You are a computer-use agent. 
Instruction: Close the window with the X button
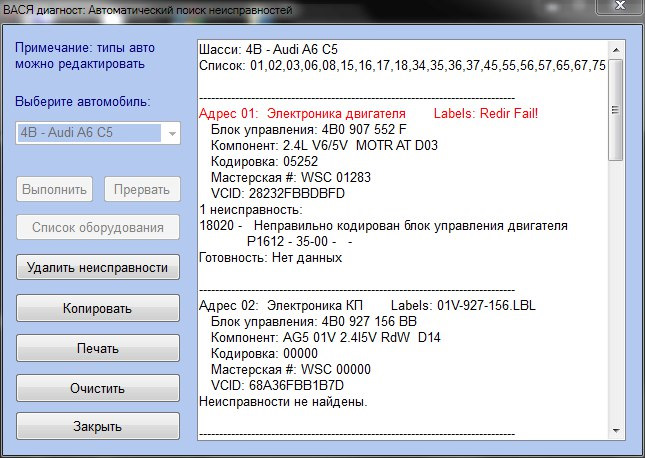click(619, 6)
